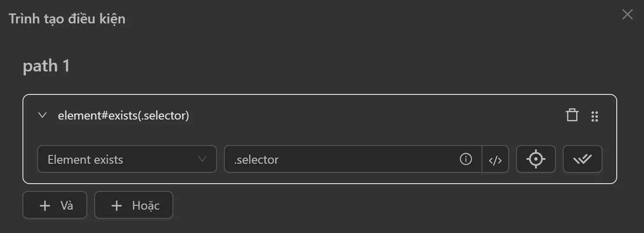Click the info icon in selector field

(465, 159)
